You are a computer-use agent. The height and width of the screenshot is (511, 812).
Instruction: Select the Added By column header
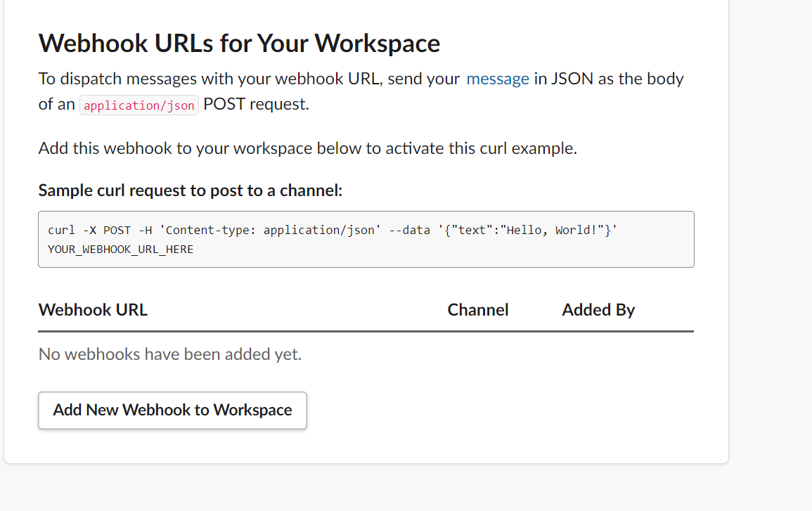[598, 310]
